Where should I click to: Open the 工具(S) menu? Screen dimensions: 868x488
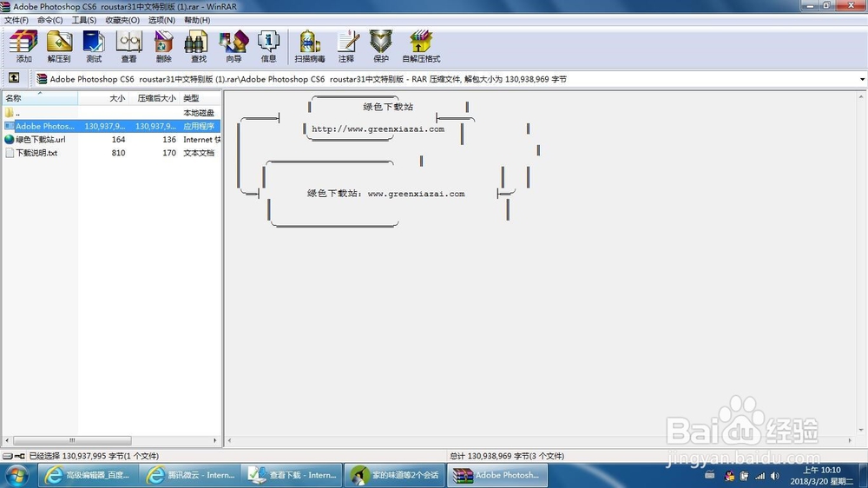[x=83, y=20]
